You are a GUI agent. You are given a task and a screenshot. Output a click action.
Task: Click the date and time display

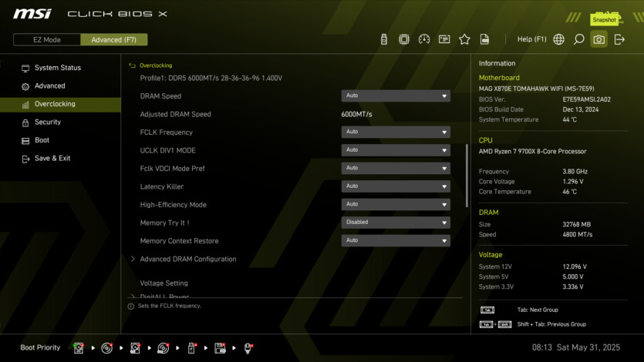coord(576,347)
